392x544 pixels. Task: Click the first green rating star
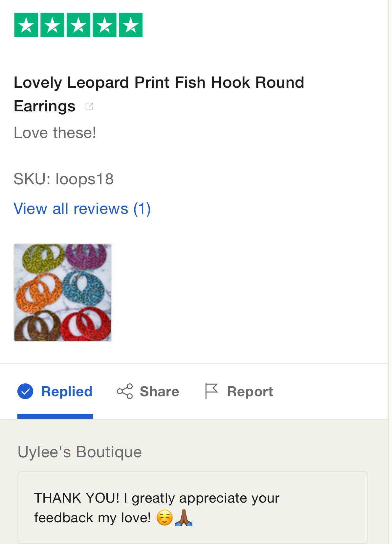tap(26, 25)
